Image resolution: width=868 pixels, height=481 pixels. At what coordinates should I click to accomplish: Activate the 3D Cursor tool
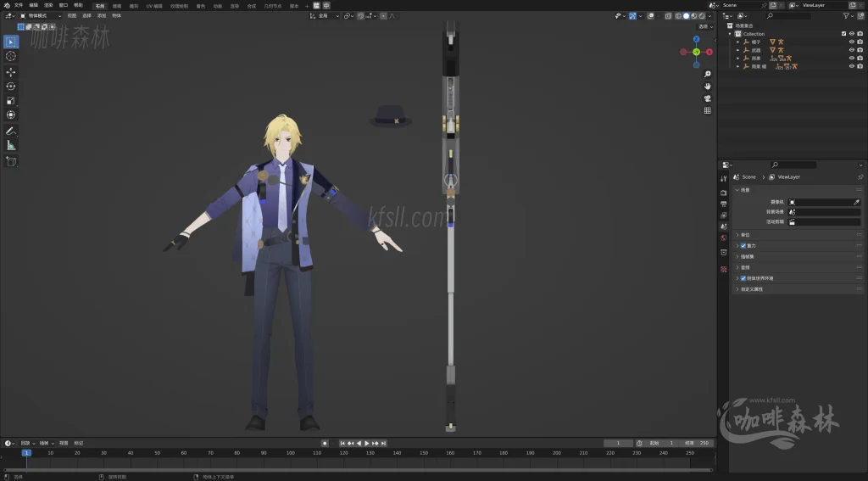pos(10,56)
